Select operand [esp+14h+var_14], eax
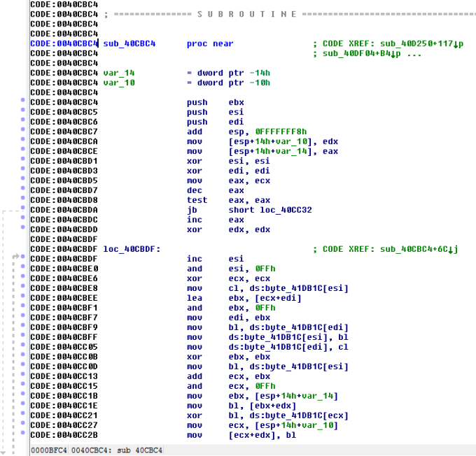 click(283, 151)
